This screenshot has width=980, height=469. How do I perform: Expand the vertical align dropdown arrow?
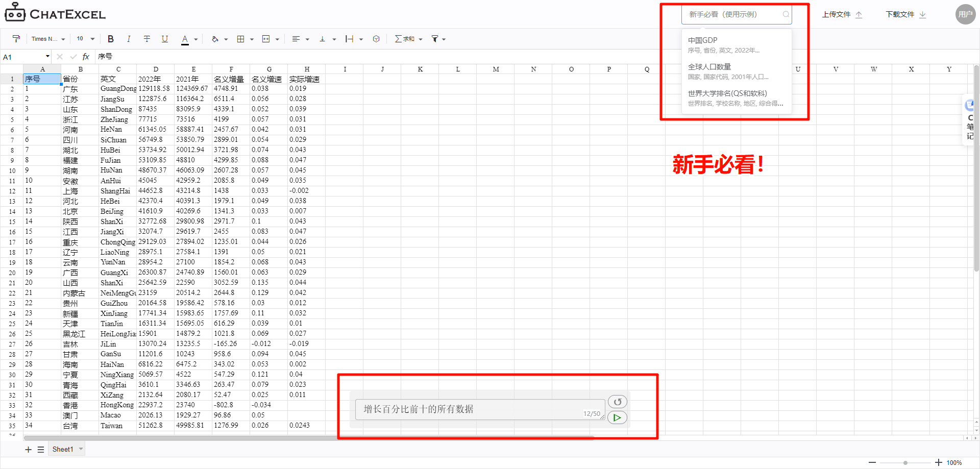coord(334,39)
